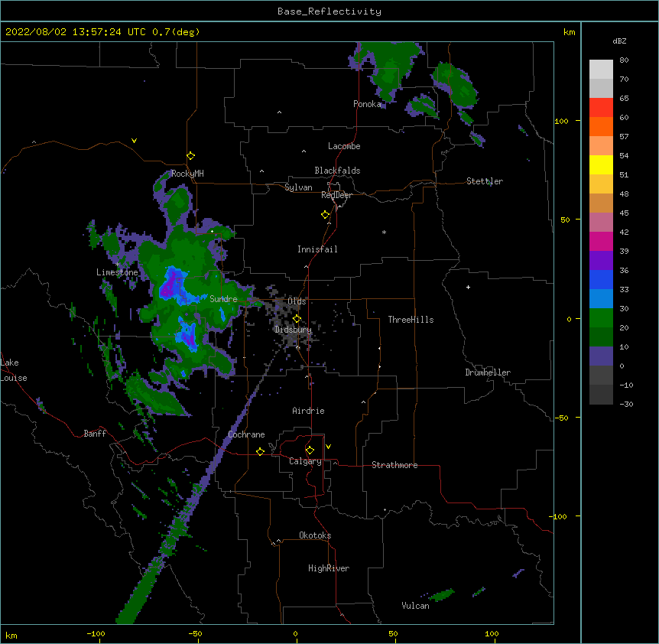
Task: Click the red swatch between 65 and 60 dBZ
Action: pos(601,108)
